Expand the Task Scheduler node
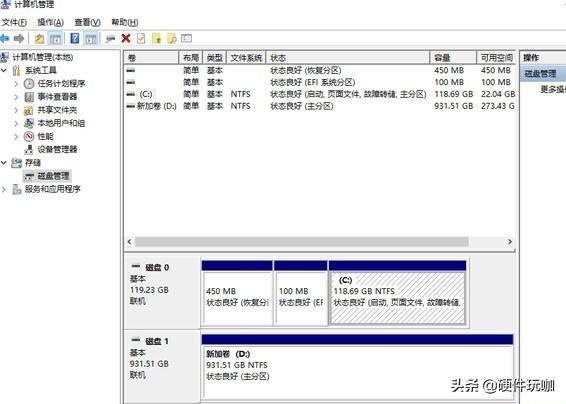Screen dimensions: 566x404 point(16,83)
